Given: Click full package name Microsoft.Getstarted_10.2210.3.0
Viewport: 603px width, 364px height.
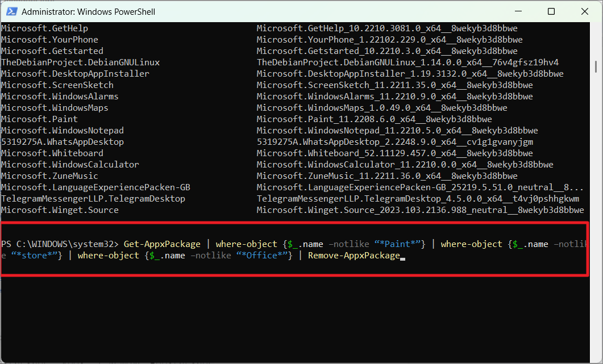Looking at the screenshot, I should [x=387, y=51].
